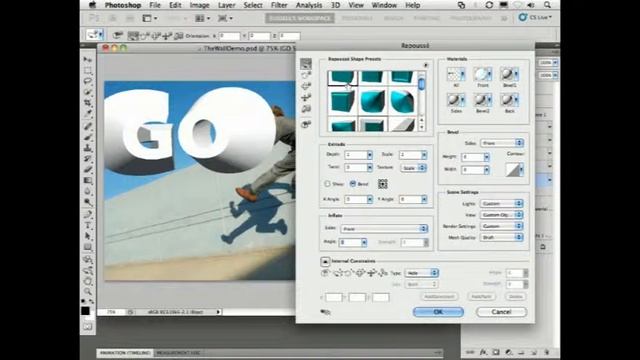Open the Texture dropdown in Extrude section
Screen dimensions: 640x360
[x=413, y=168]
